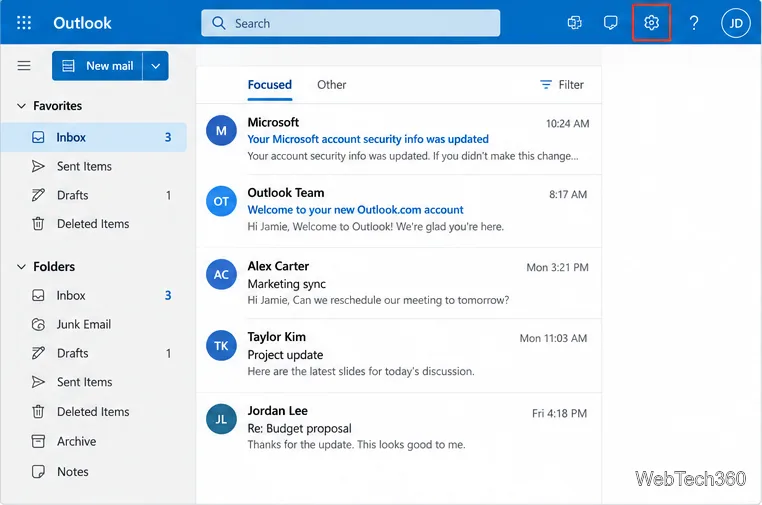The image size is (762, 505).
Task: Open Settings gear icon
Action: coord(651,23)
